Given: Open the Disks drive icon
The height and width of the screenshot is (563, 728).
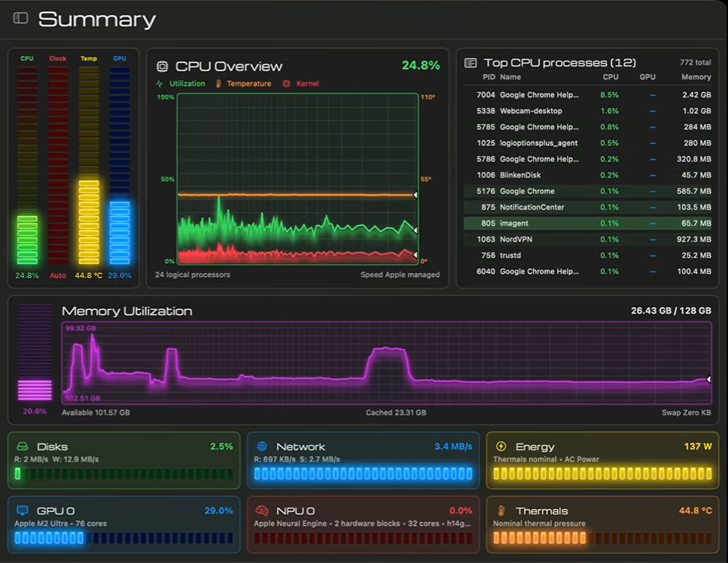Looking at the screenshot, I should point(22,446).
